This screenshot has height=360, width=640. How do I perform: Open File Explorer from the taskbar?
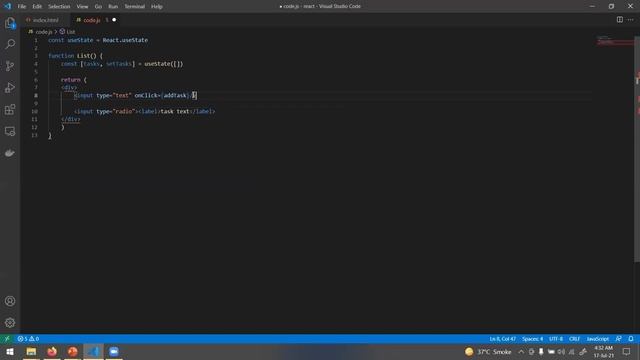tap(31, 352)
